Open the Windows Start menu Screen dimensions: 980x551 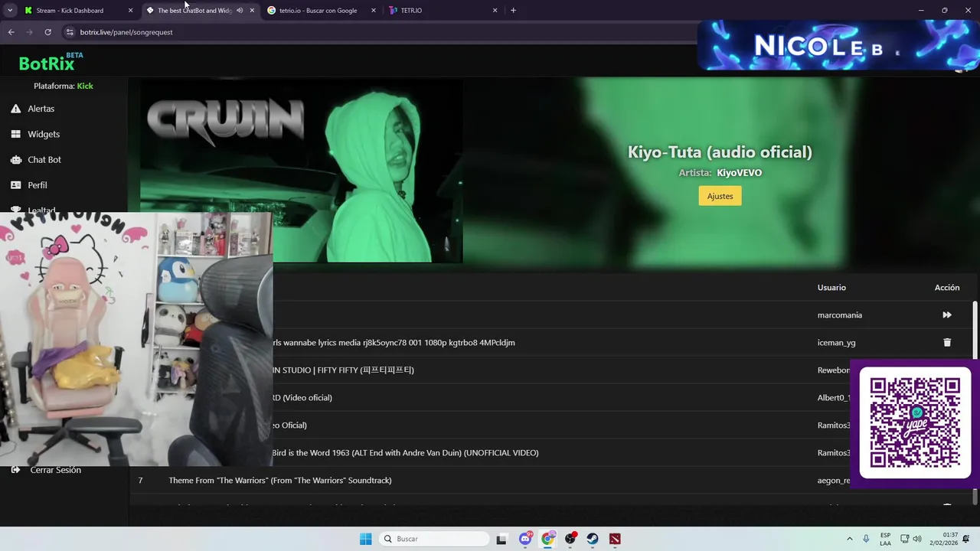coord(366,539)
